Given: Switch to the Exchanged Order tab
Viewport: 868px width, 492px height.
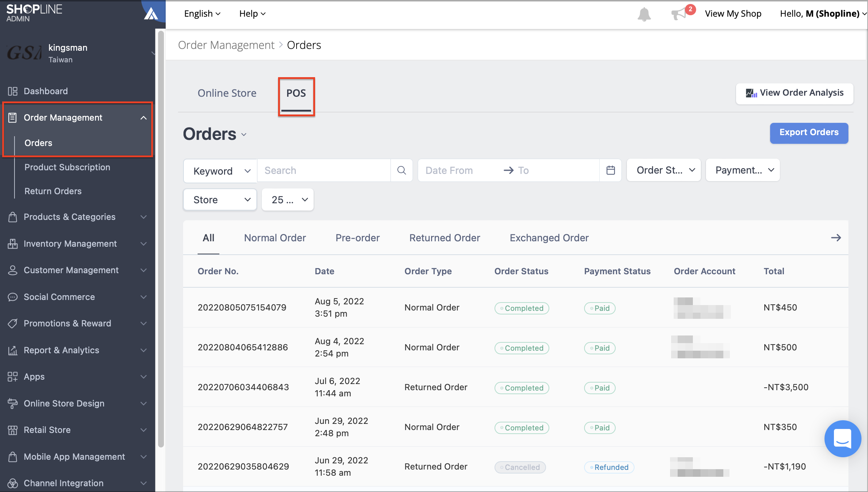Looking at the screenshot, I should point(549,238).
